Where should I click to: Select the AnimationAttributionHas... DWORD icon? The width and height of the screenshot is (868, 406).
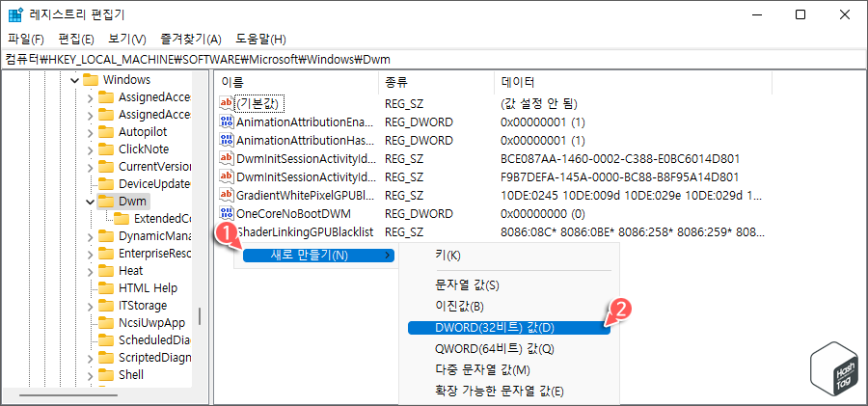pos(227,140)
